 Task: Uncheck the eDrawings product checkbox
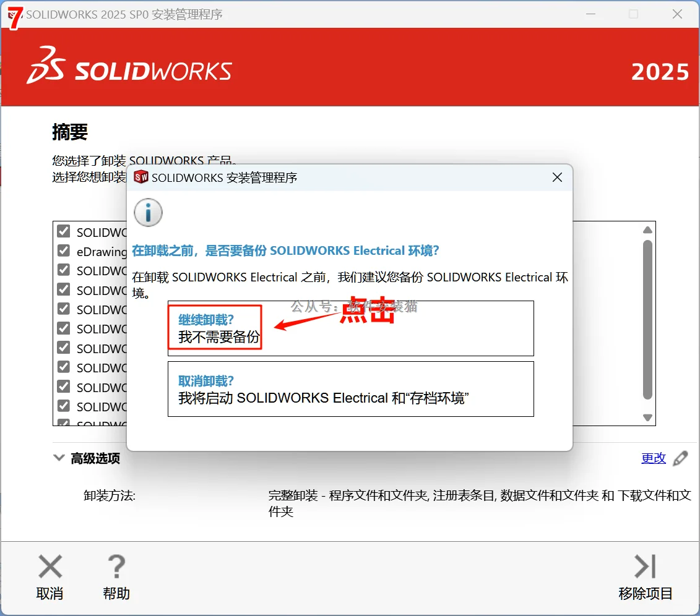click(x=63, y=250)
